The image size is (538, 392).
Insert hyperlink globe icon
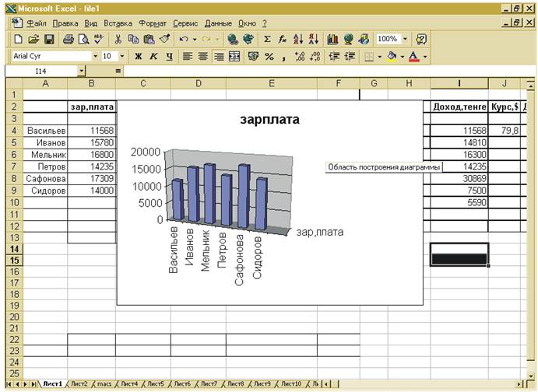[233, 40]
